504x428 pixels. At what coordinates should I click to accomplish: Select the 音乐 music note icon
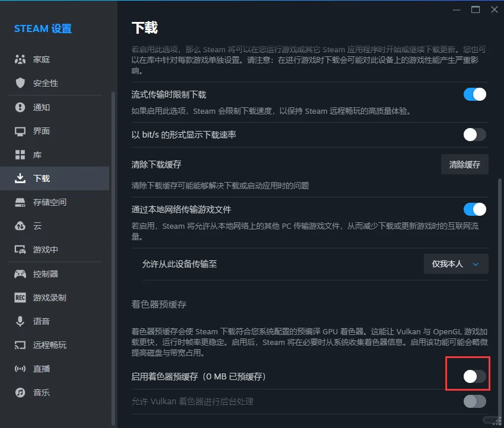tap(21, 392)
